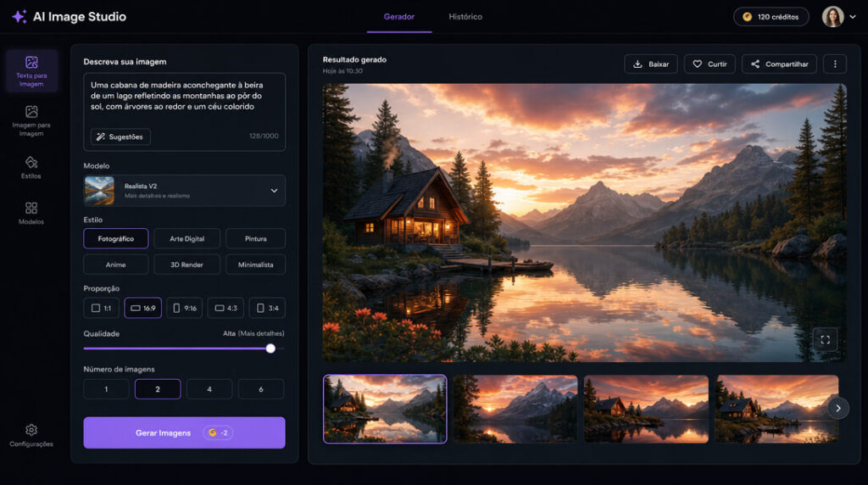Open Texto para Imagem in sidebar
Viewport: 868px width, 485px height.
click(x=31, y=71)
